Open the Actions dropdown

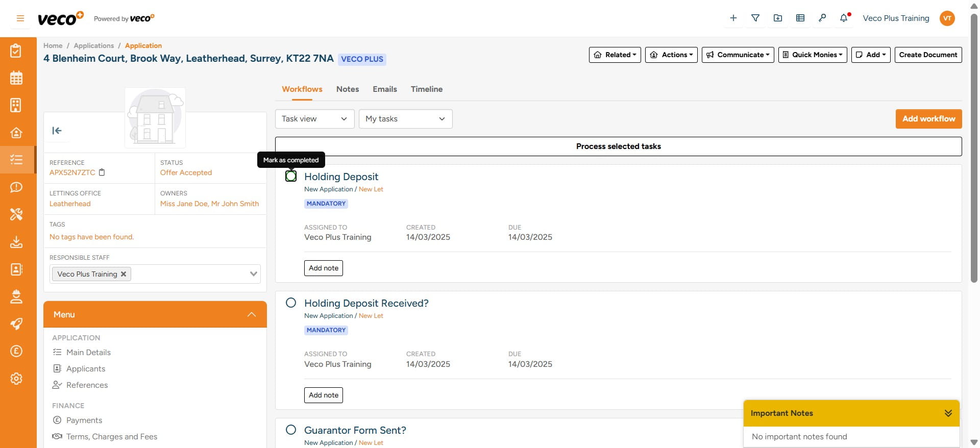[671, 55]
